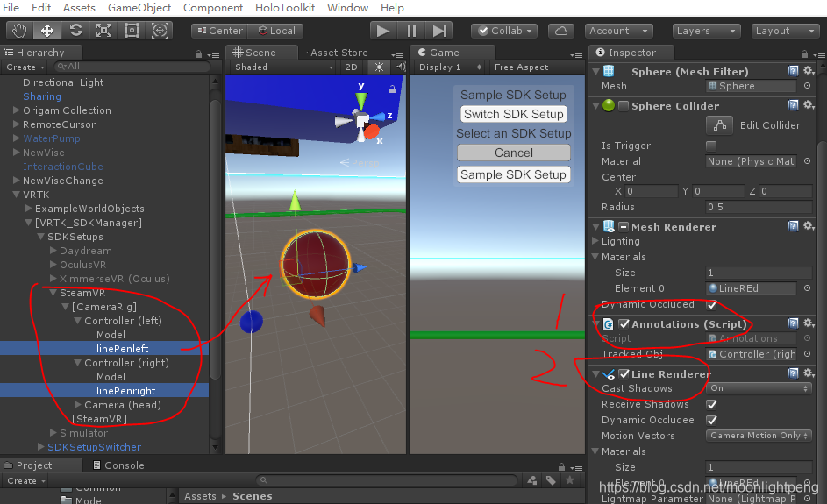Toggle Line Renderer Dynamic Occludee checkbox
This screenshot has height=504, width=827.
click(x=711, y=420)
